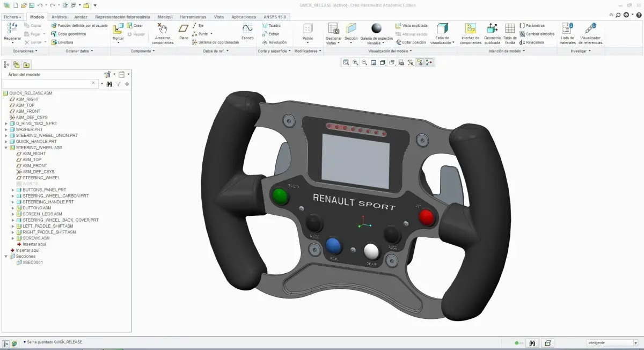The height and width of the screenshot is (350, 644).
Task: Click the Regenerar icon
Action: click(x=12, y=29)
